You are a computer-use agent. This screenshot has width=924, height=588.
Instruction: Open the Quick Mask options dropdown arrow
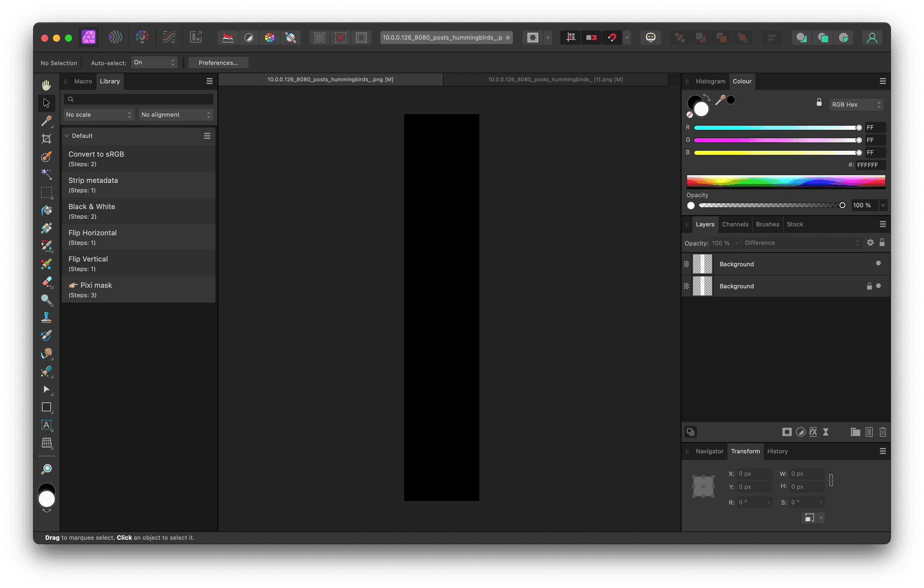pyautogui.click(x=548, y=38)
